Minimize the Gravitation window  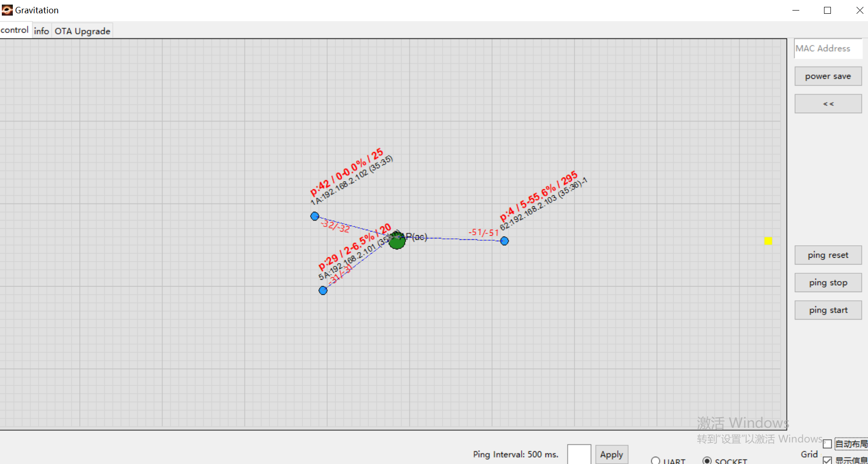[796, 10]
